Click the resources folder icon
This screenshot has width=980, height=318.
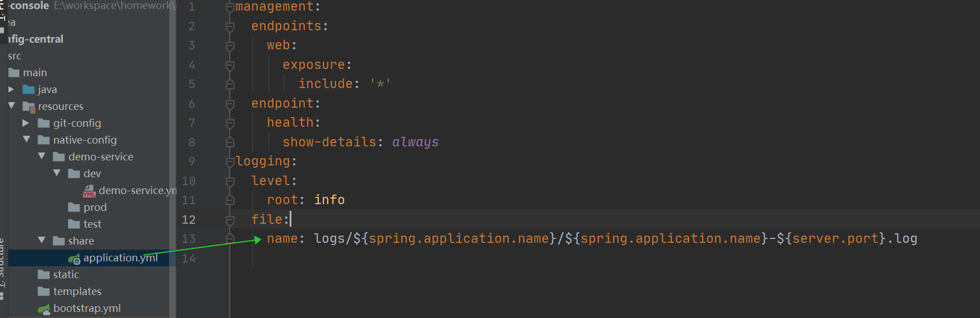29,107
